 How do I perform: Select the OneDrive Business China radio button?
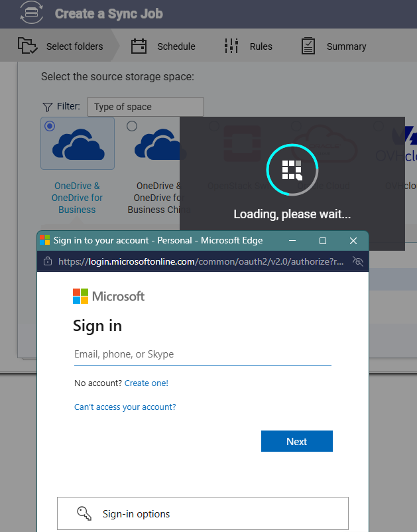click(x=132, y=126)
